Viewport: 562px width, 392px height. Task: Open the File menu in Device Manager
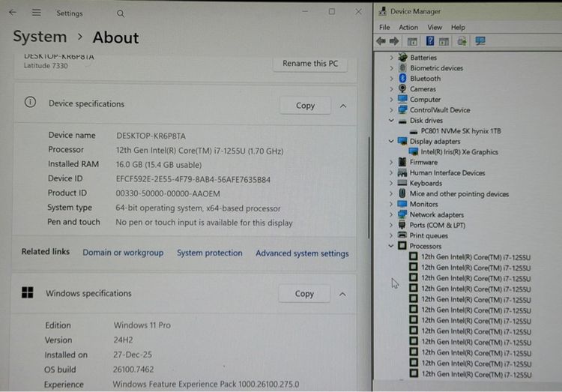(384, 27)
